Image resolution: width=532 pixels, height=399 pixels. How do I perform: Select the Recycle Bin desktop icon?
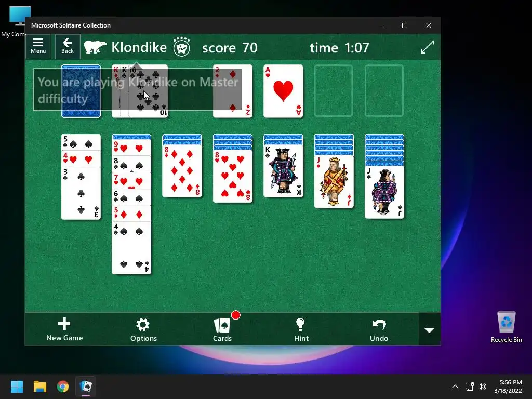506,327
